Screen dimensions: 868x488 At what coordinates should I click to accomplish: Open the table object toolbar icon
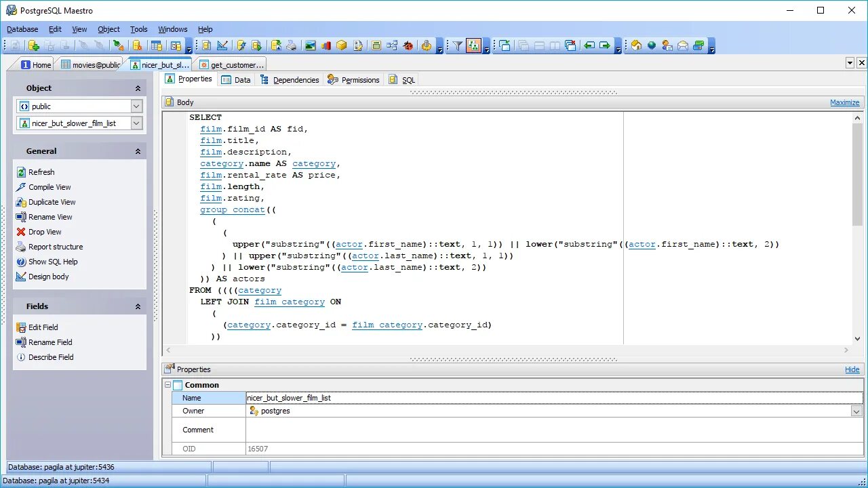click(x=157, y=45)
